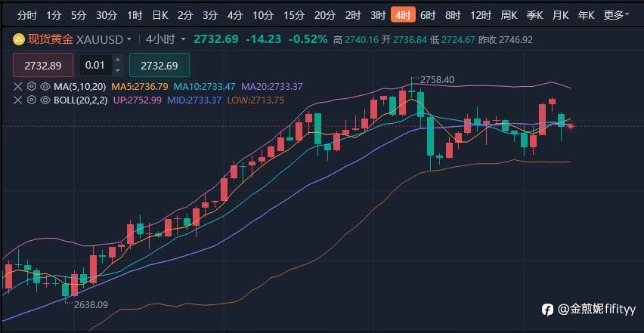Image resolution: width=644 pixels, height=333 pixels.
Task: Click the BOLL(20,2,2) indicator label
Action: coord(82,100)
